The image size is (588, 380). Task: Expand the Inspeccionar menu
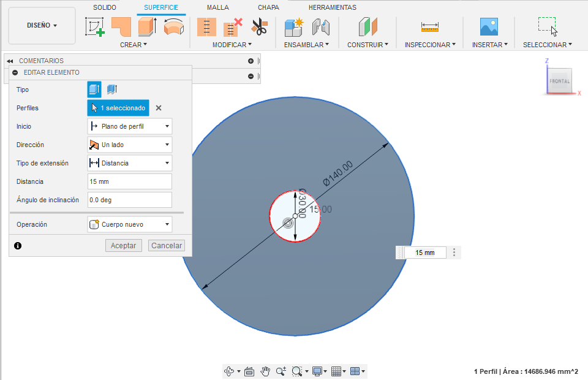430,45
